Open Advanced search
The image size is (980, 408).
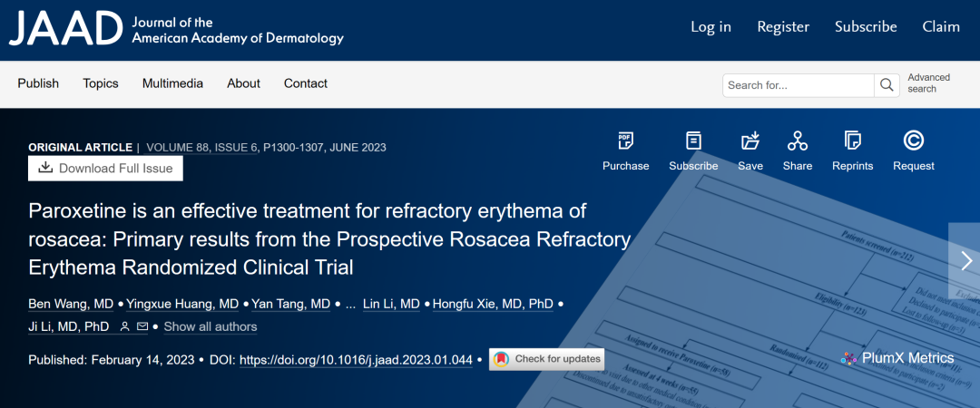[929, 83]
